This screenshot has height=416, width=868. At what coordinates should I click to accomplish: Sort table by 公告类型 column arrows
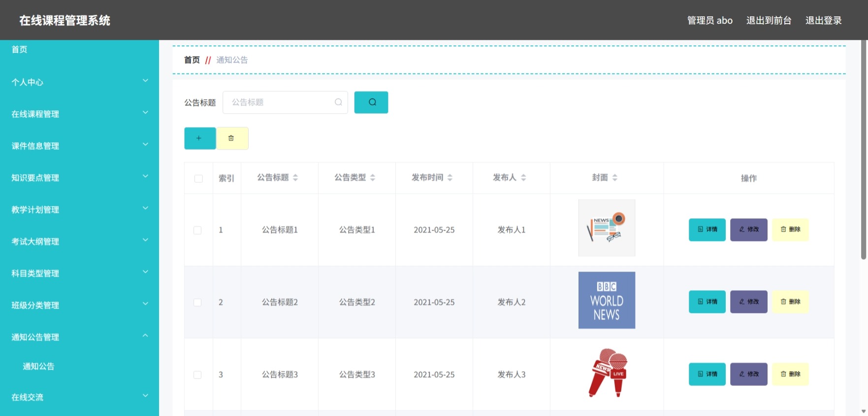click(x=373, y=177)
